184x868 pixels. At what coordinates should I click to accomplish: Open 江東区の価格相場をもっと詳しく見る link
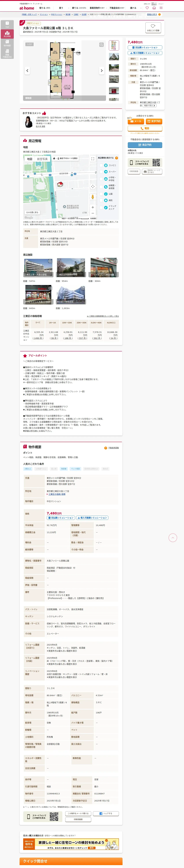point(103,316)
